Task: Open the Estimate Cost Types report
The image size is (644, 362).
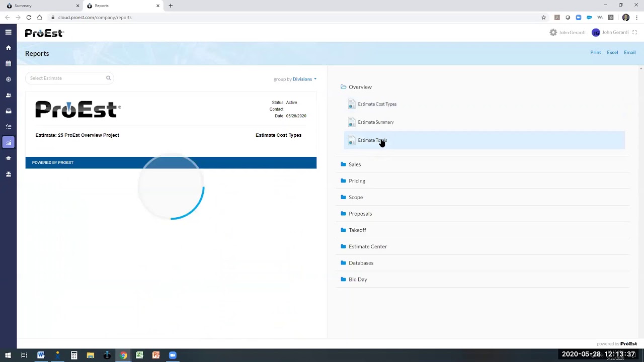Action: coord(373,104)
